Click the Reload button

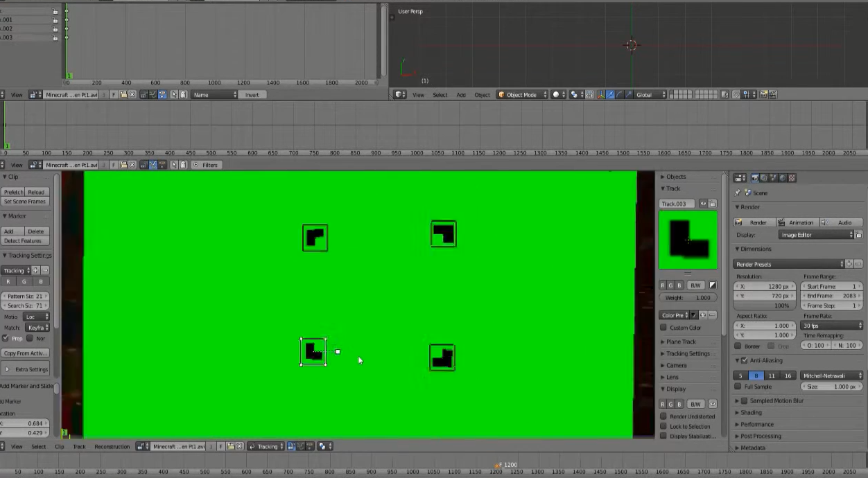pos(37,192)
